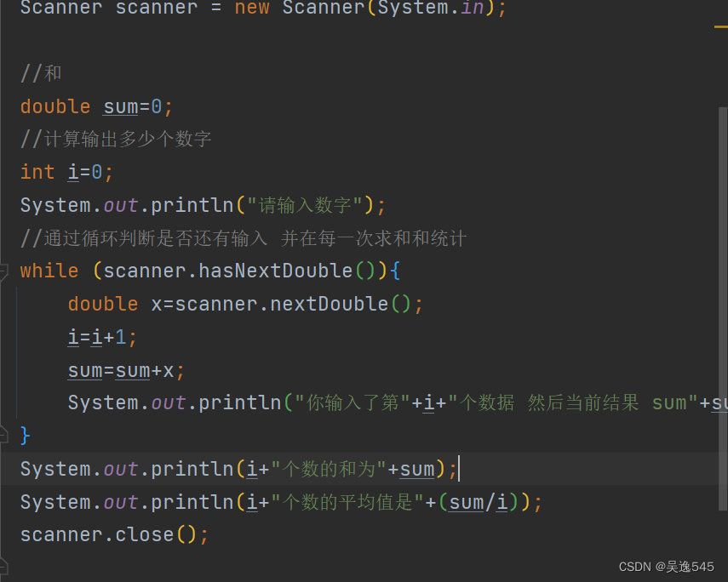Click the 'sum=sum+x;' statement
The image size is (728, 582).
[126, 370]
